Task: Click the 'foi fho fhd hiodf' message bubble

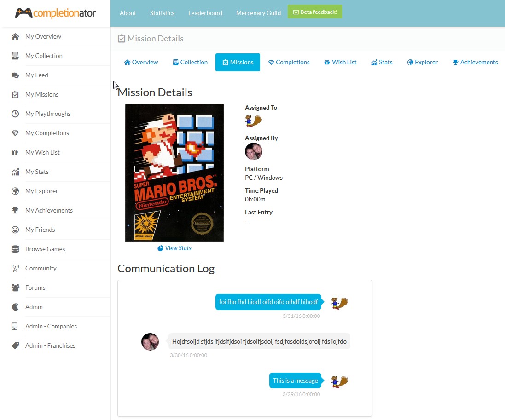Action: pos(268,302)
